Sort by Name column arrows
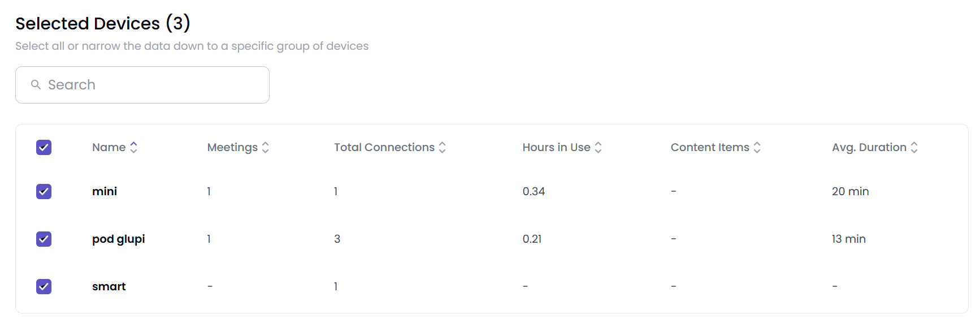980x335 pixels. (134, 147)
